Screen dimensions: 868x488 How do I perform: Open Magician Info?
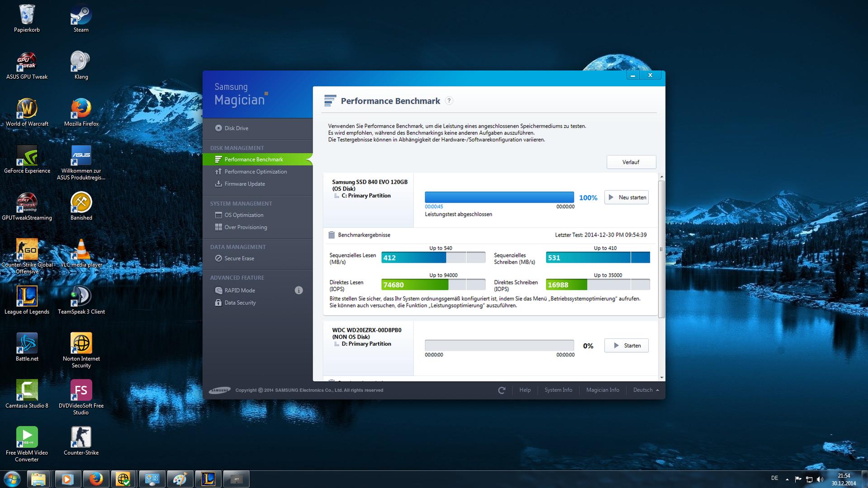(602, 390)
